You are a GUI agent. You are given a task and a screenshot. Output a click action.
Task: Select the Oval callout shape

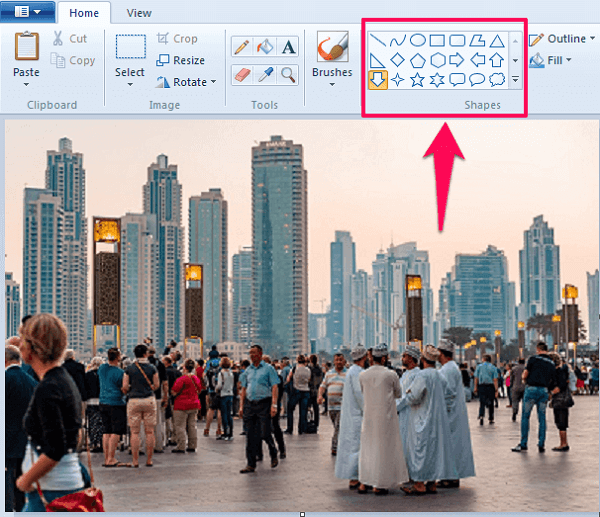(477, 80)
